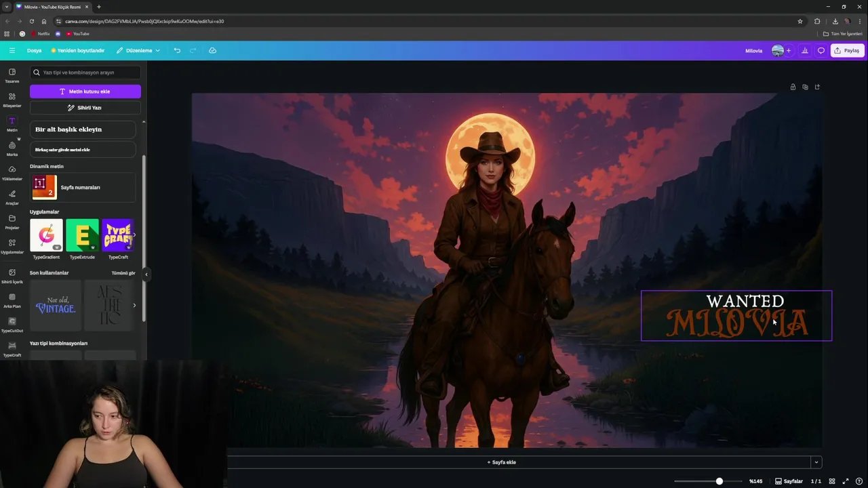Open the Dosya menu
The image size is (868, 488).
(x=34, y=50)
